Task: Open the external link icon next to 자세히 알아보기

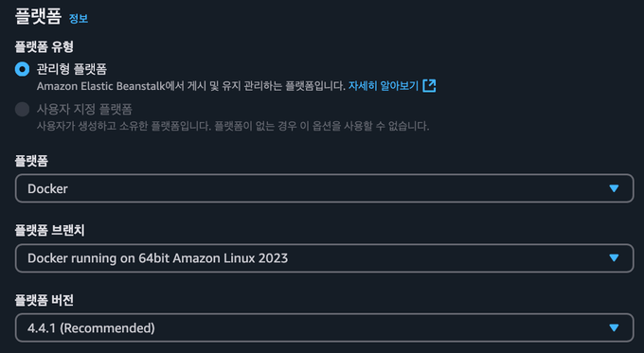Action: click(429, 86)
